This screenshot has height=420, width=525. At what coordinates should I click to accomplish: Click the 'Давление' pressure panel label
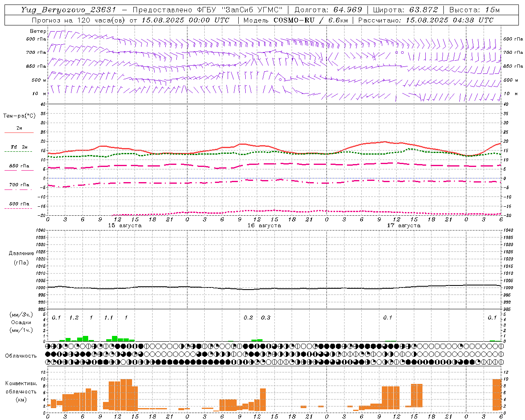(x=21, y=253)
